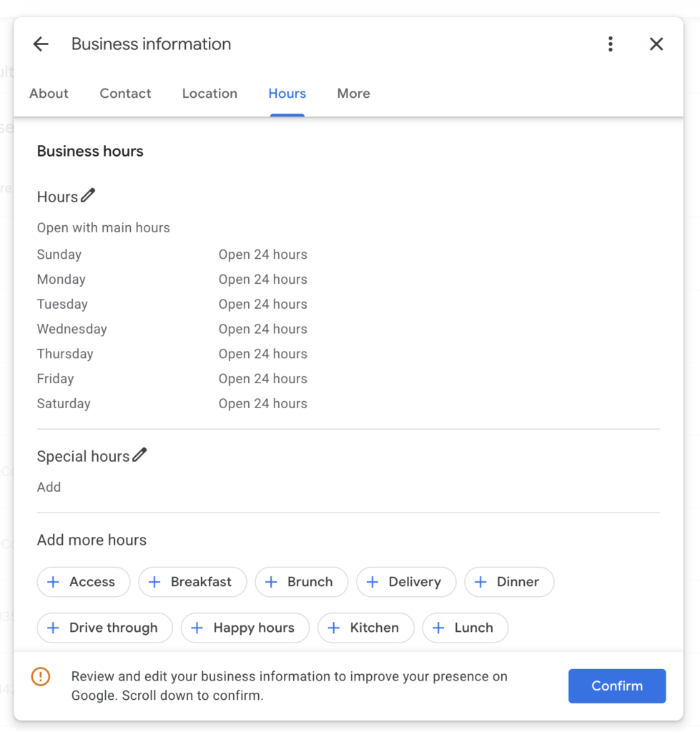Add Breakfast hours chip
This screenshot has width=700, height=732.
pos(192,582)
